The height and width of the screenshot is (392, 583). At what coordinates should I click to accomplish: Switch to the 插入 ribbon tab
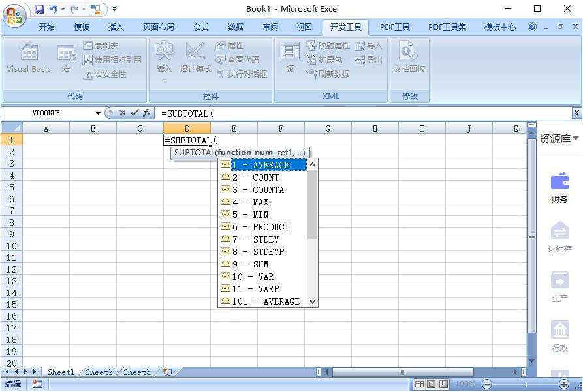click(116, 27)
